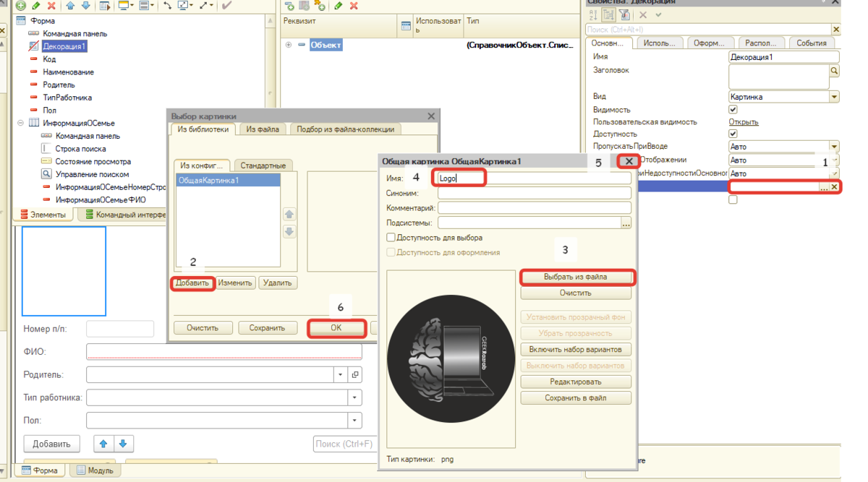Click the OK button in picture selection
868x482 pixels.
tap(336, 328)
